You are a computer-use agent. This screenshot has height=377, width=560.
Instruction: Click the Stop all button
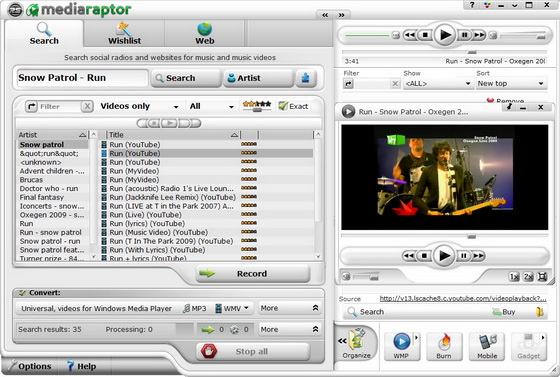(x=253, y=352)
